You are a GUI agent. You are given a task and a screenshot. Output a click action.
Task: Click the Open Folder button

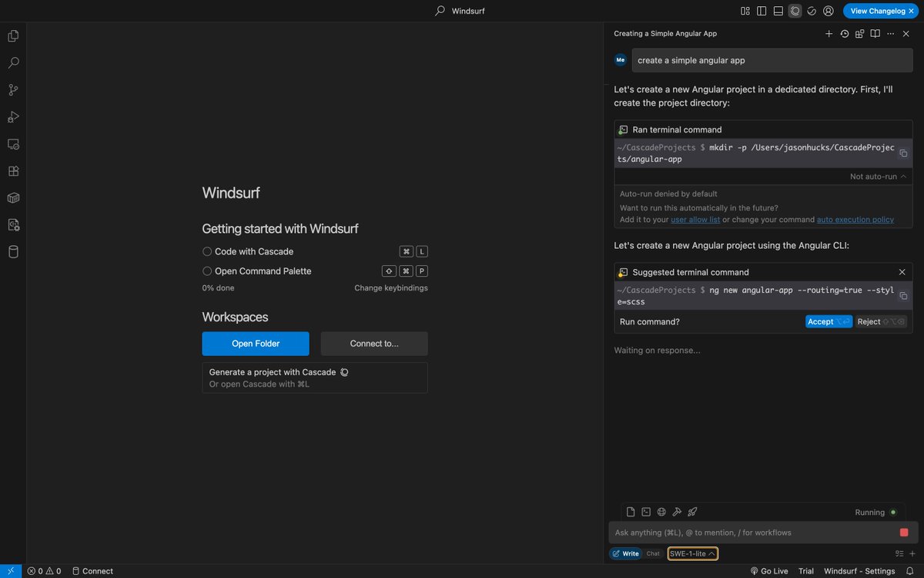click(x=256, y=344)
